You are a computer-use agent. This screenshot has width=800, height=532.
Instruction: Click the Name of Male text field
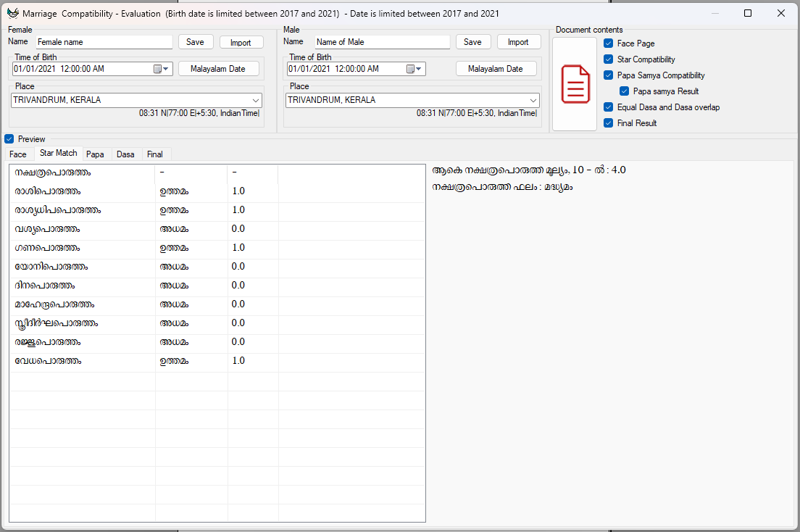coord(381,42)
